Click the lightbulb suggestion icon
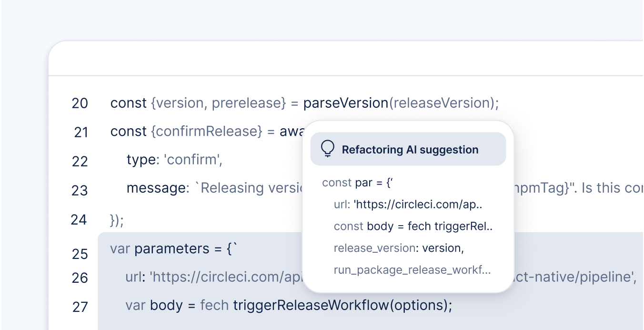The height and width of the screenshot is (330, 644). tap(328, 149)
